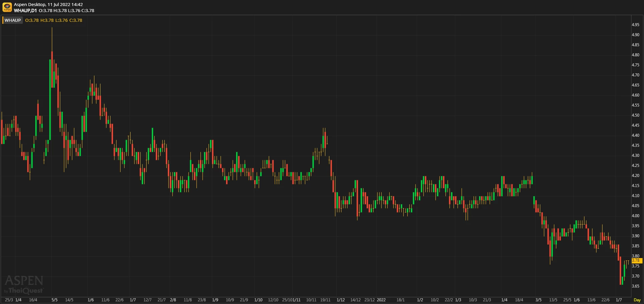Click the '13/6' date axis label
This screenshot has height=304, width=644.
coord(591,300)
